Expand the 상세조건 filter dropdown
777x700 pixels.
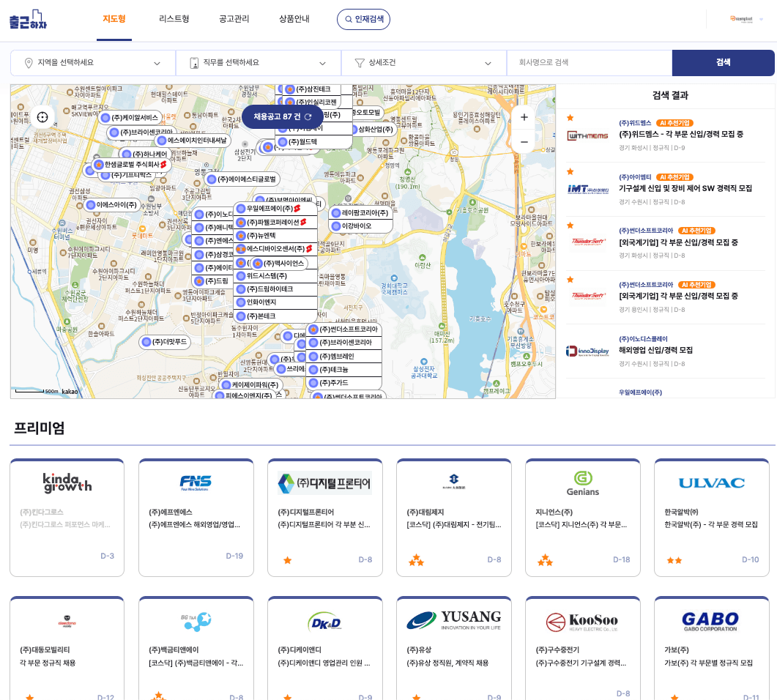tap(424, 63)
